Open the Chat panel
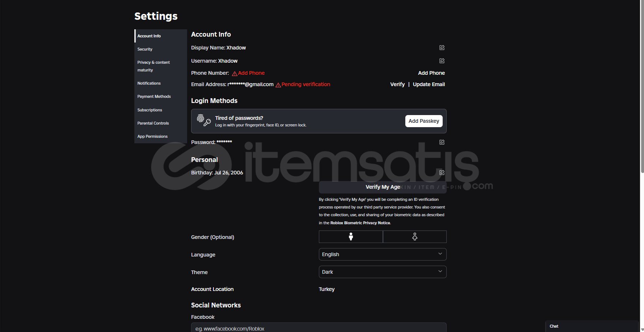 (592, 326)
